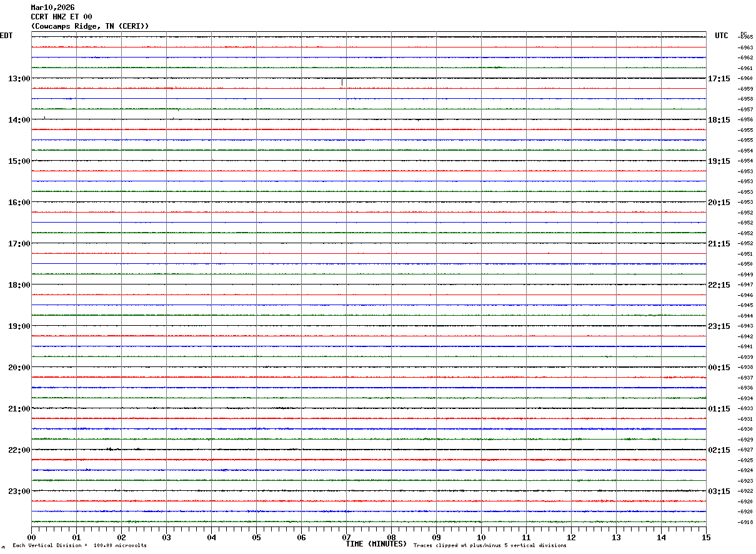
Task: Click the 00 minute tick label
Action: [x=32, y=538]
